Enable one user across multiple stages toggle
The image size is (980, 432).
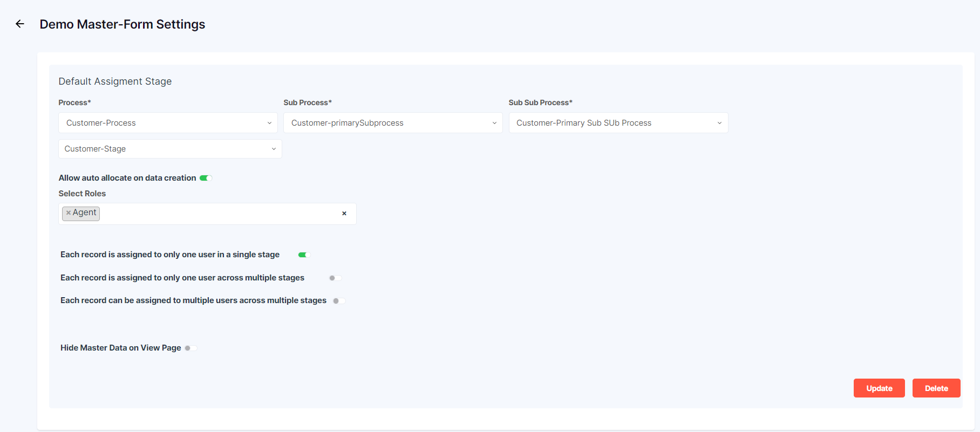(335, 278)
